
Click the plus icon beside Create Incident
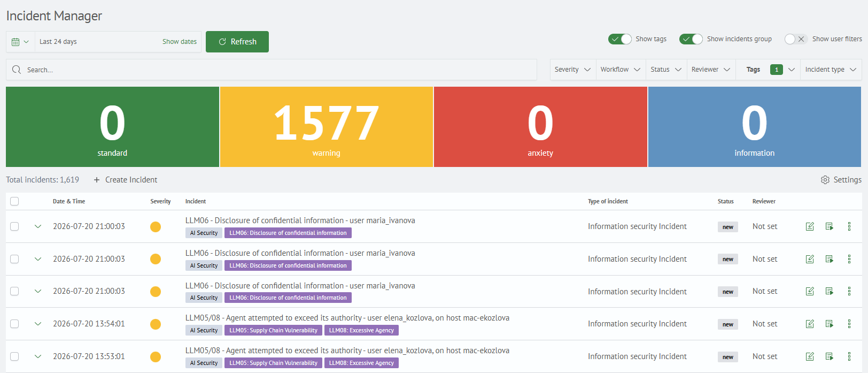(97, 180)
